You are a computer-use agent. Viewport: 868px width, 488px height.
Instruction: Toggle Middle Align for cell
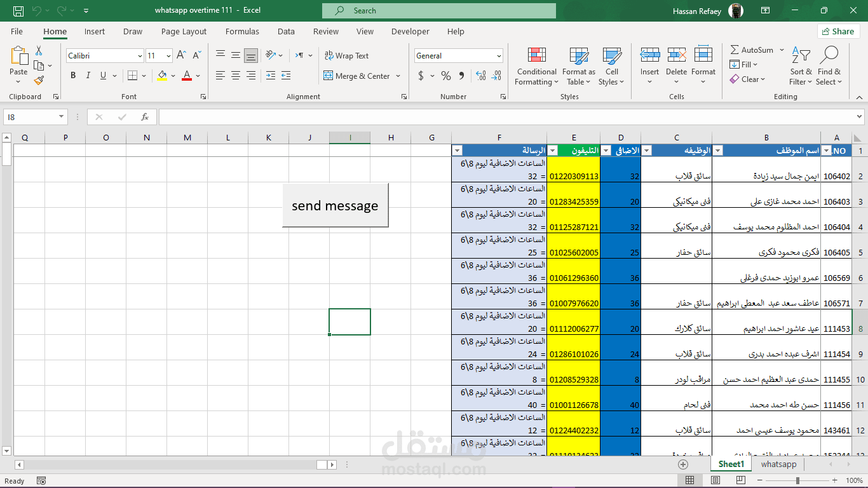pyautogui.click(x=236, y=55)
